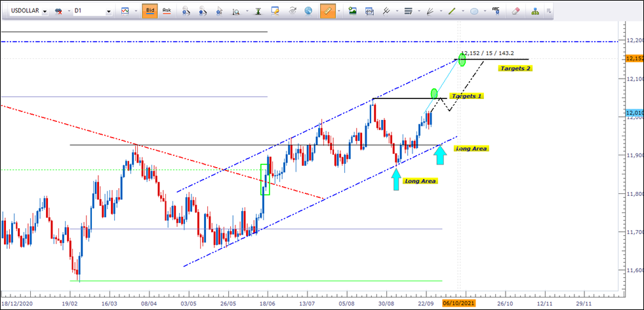The image size is (644, 310).
Task: Click the hierarchy tree icon
Action: (x=535, y=11)
